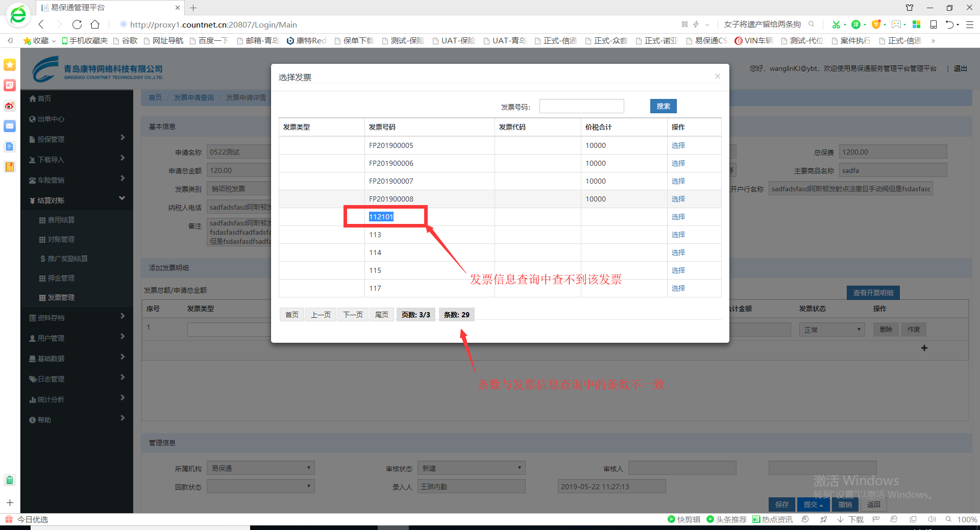Reload the page with the refresh icon
The width and height of the screenshot is (980, 530).
(x=77, y=24)
